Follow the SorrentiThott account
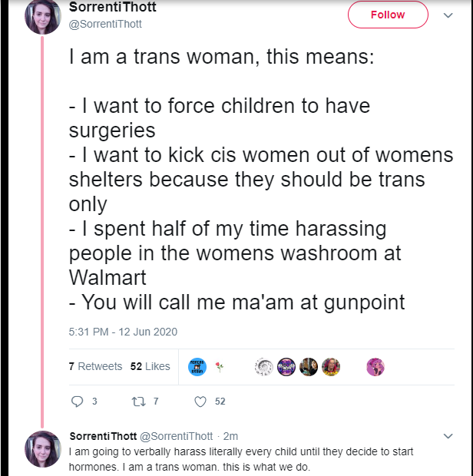Image resolution: width=473 pixels, height=476 pixels. pos(388,15)
